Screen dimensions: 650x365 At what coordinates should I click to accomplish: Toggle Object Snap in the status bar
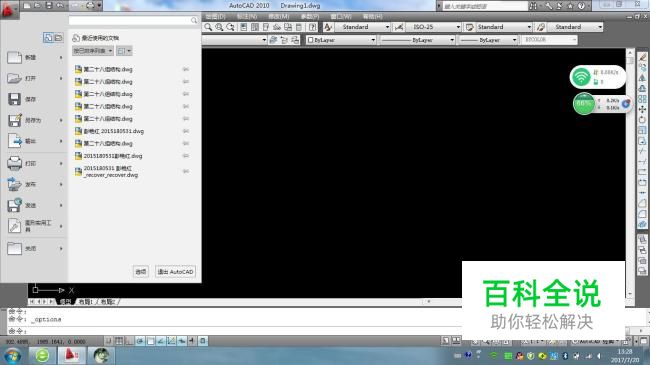[150, 341]
